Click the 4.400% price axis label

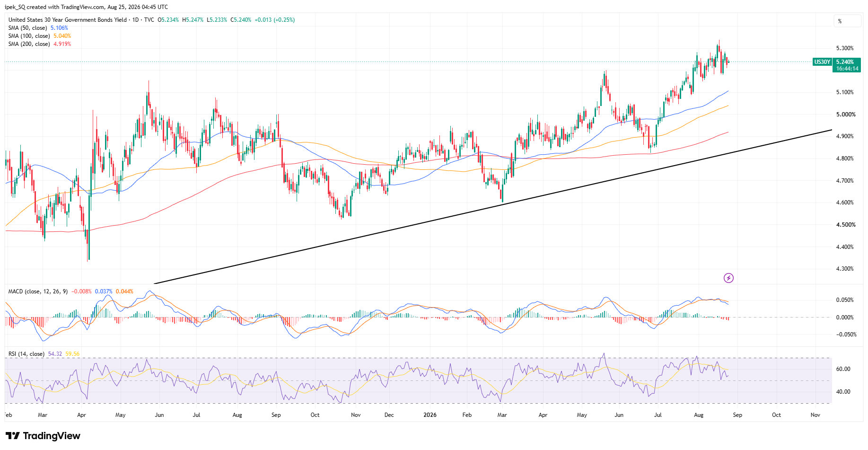coord(845,247)
